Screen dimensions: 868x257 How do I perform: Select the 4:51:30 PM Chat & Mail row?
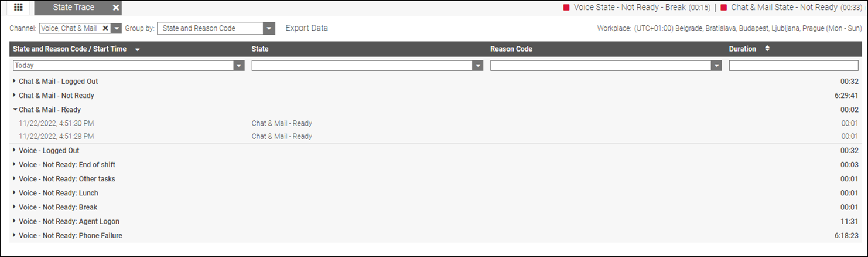[56, 124]
